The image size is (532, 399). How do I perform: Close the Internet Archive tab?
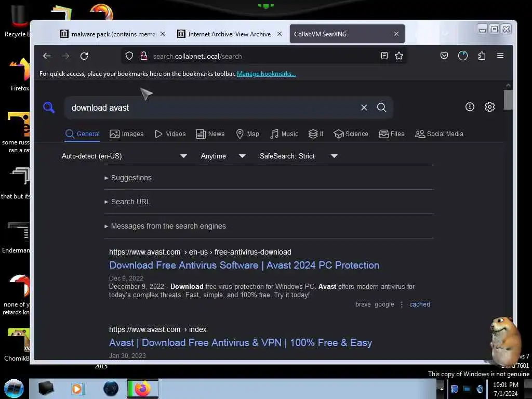pyautogui.click(x=279, y=34)
